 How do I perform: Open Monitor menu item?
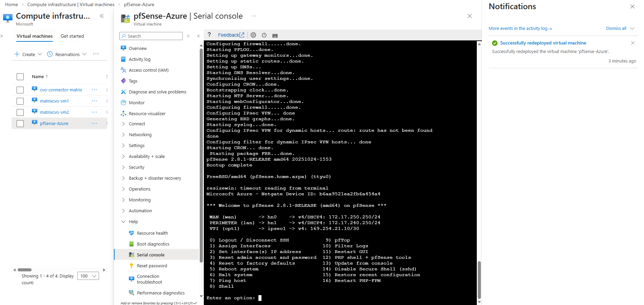[x=137, y=103]
